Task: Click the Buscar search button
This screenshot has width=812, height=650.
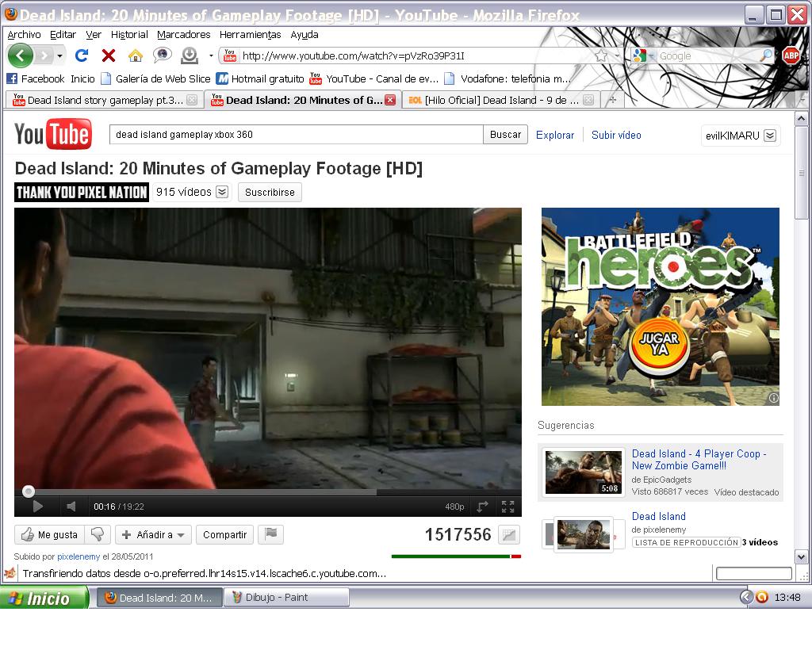Action: coord(505,135)
